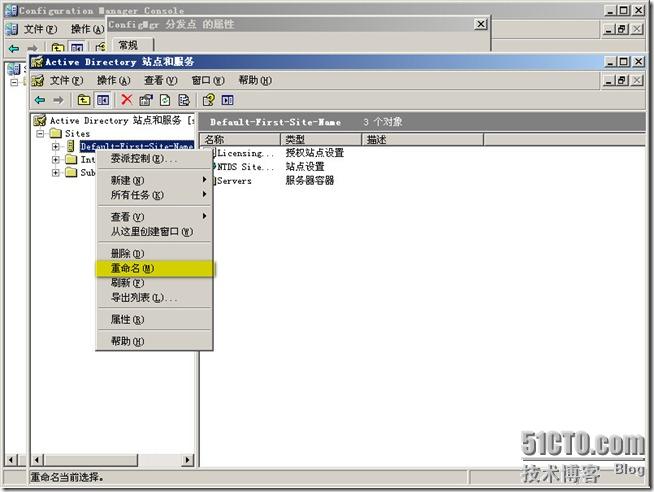Open Properties via the toolbar icon
Image resolution: width=654 pixels, height=492 pixels.
(146, 100)
